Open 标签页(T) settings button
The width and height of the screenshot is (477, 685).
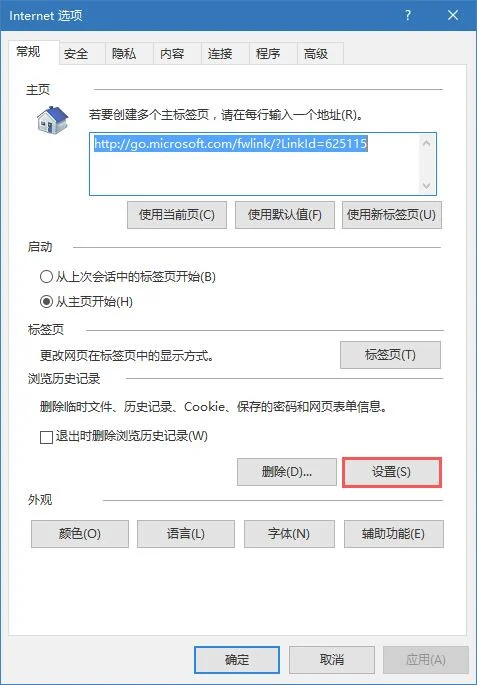pyautogui.click(x=391, y=354)
